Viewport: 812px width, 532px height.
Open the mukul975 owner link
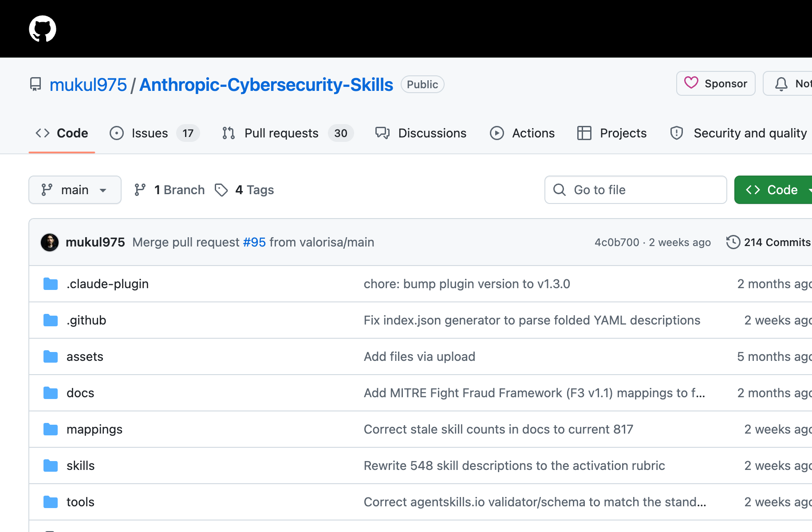[88, 85]
